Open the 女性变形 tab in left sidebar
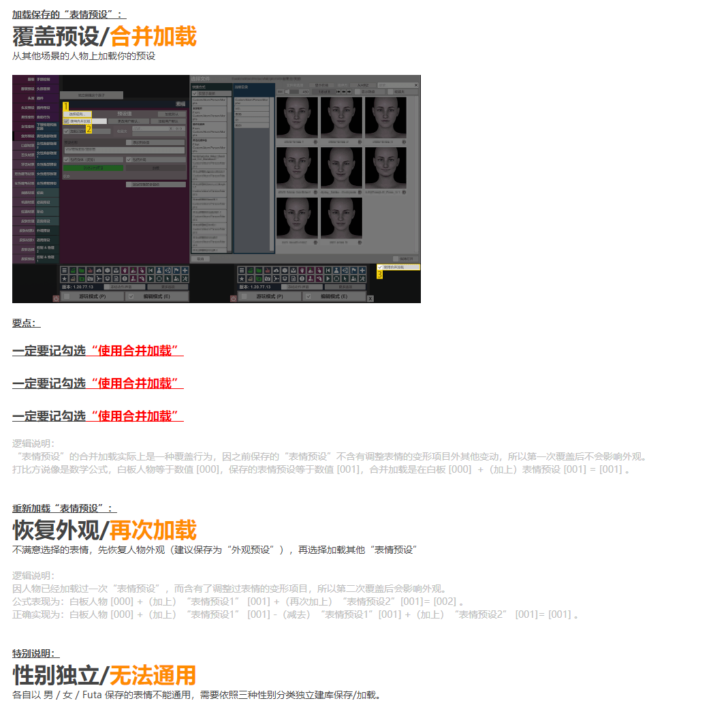The height and width of the screenshot is (703, 728). coord(24,126)
